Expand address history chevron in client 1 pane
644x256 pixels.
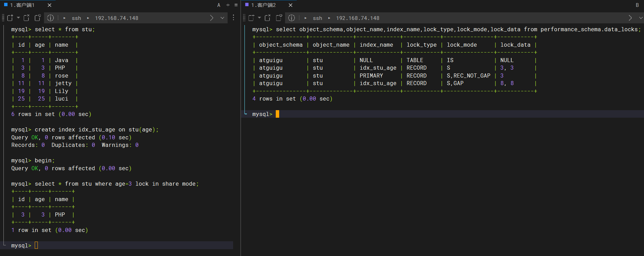222,18
